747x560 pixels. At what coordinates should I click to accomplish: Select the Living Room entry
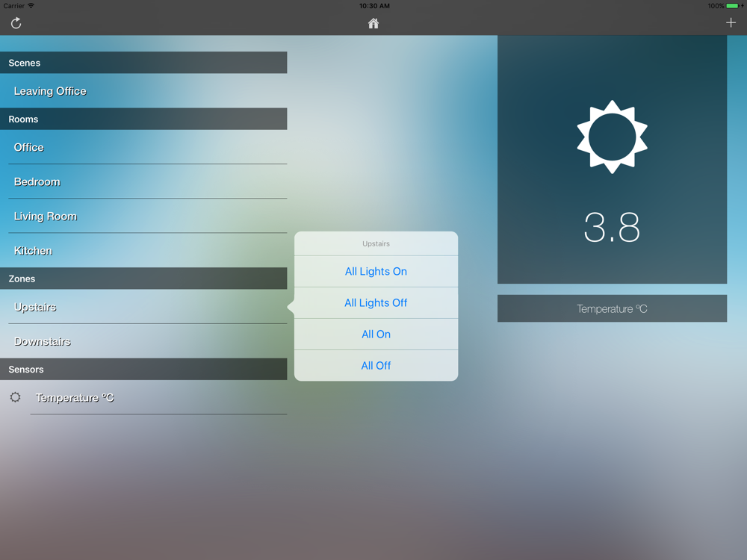tap(46, 217)
